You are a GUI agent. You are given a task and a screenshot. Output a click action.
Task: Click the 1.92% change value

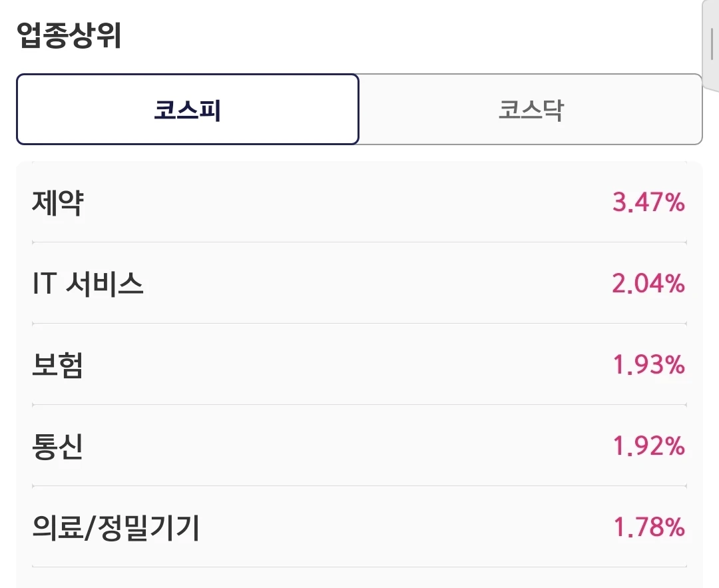pos(648,446)
